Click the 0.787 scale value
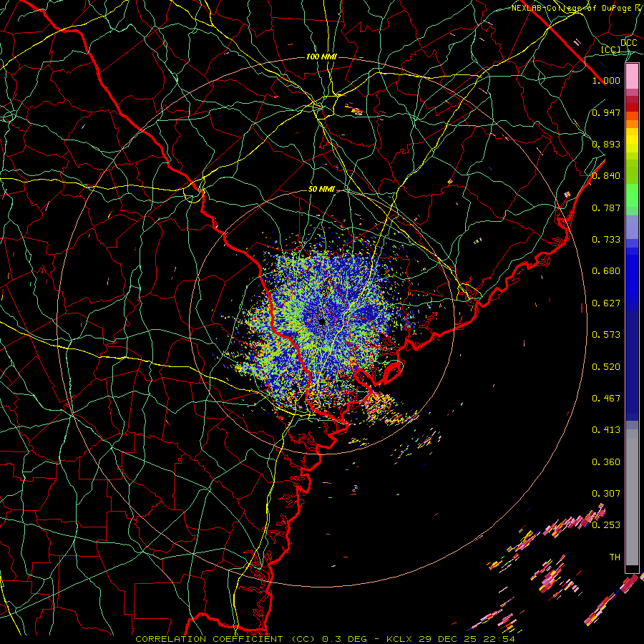 pos(606,208)
